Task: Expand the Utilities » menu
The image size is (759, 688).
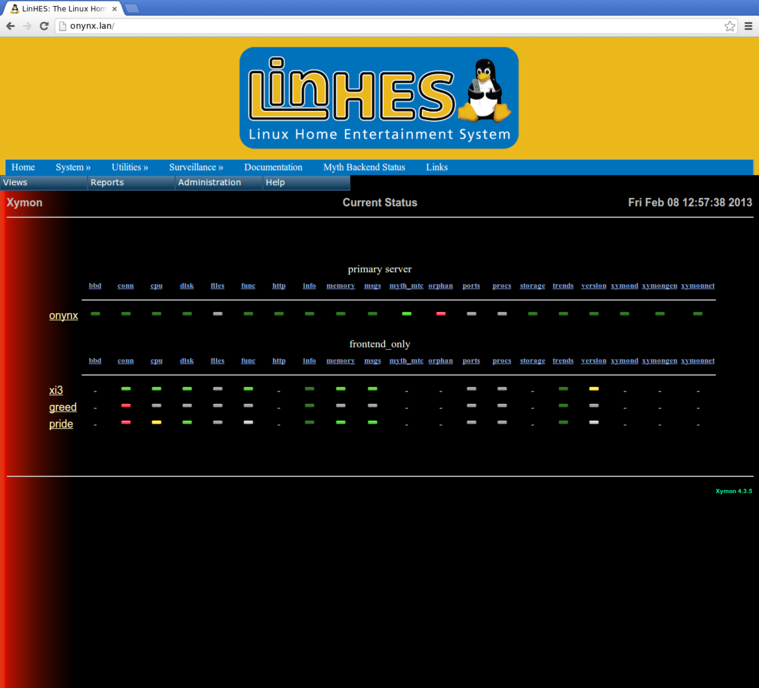Action: [x=130, y=167]
